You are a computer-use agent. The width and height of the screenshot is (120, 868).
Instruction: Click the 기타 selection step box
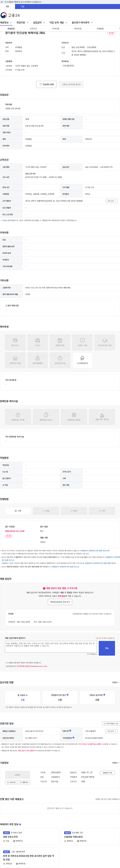click(x=102, y=511)
